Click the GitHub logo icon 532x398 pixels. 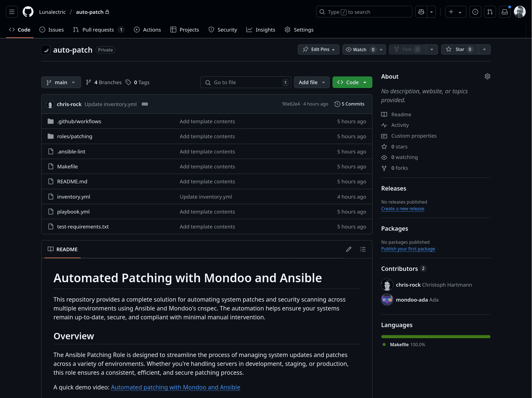click(28, 12)
